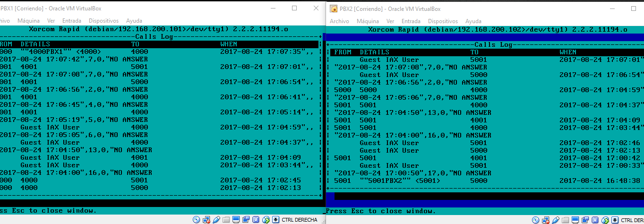This screenshot has width=644, height=224.
Task: Click ""5001PBX2"" <5001> details in PBX2 log
Action: (400, 181)
